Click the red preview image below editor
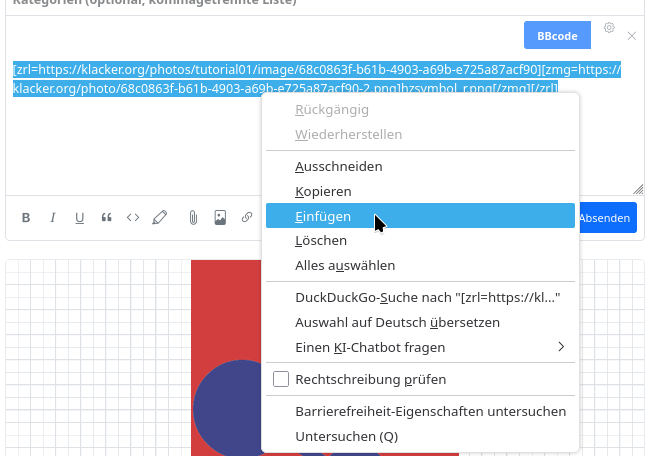651x456 pixels. [226, 311]
